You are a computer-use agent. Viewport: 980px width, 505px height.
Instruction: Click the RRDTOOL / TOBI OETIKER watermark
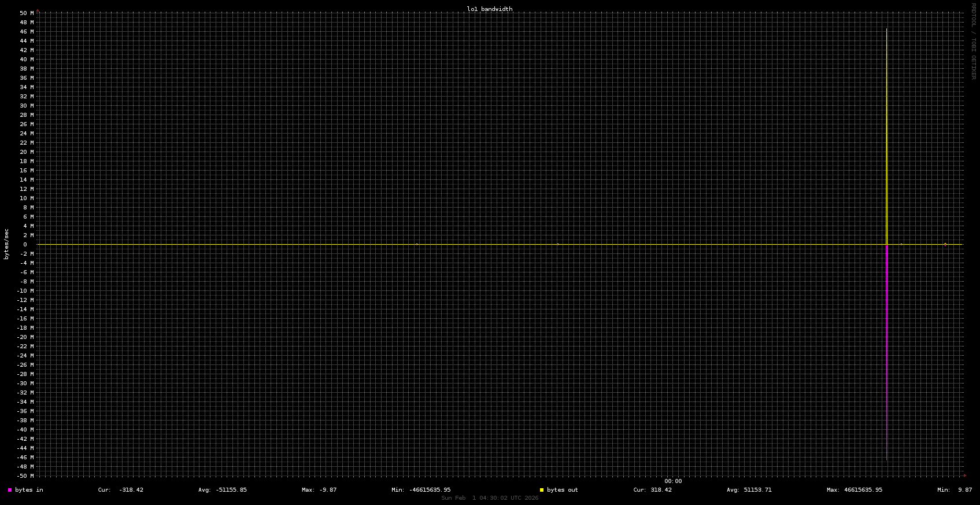[973, 41]
